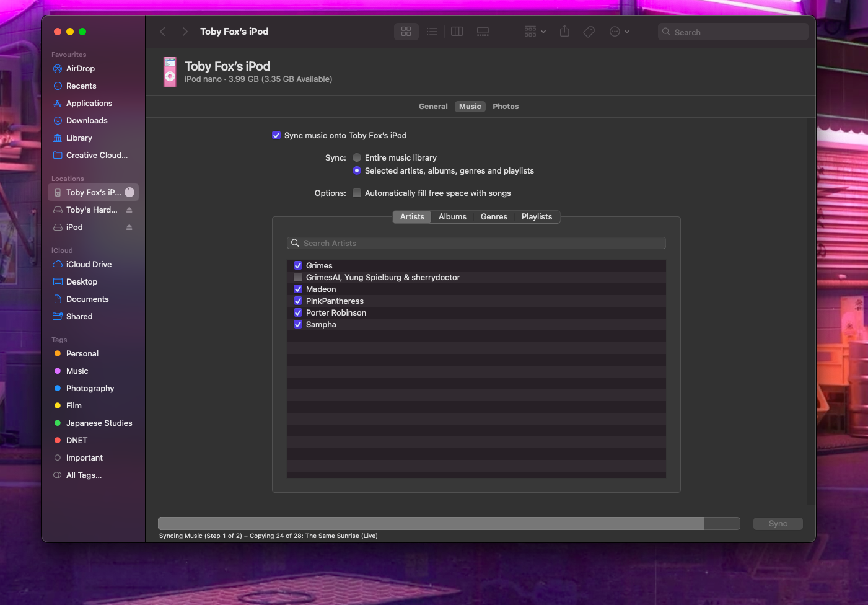Open Recents in the sidebar
This screenshot has height=605, width=868.
coord(81,86)
